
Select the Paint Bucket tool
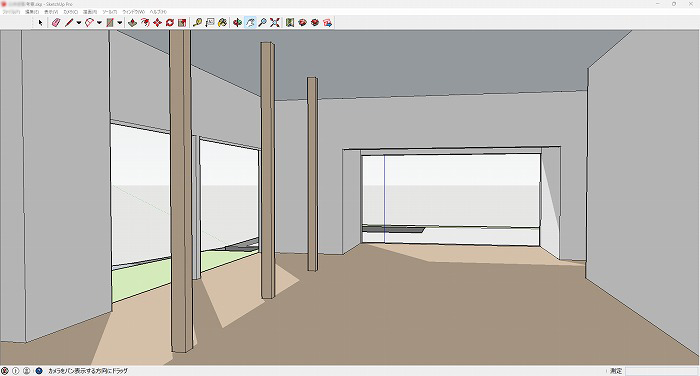(x=222, y=22)
